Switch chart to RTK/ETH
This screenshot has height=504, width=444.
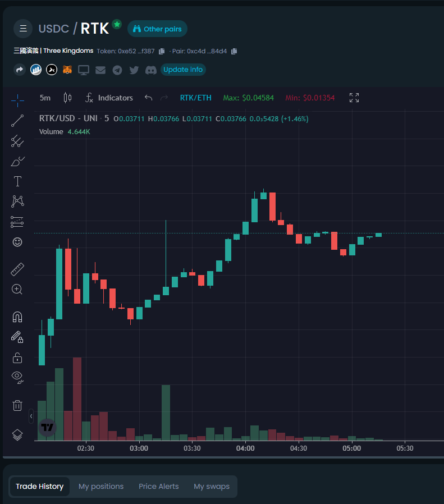tap(195, 98)
